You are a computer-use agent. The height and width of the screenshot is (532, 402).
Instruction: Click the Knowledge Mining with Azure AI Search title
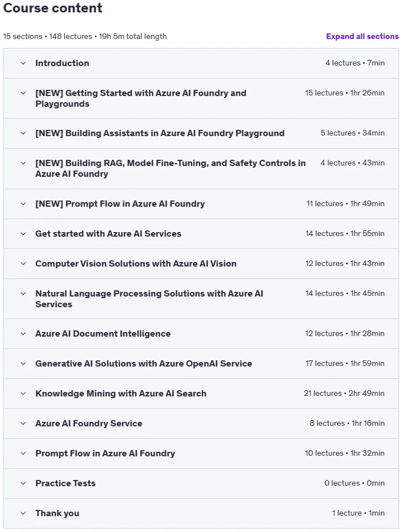point(121,394)
